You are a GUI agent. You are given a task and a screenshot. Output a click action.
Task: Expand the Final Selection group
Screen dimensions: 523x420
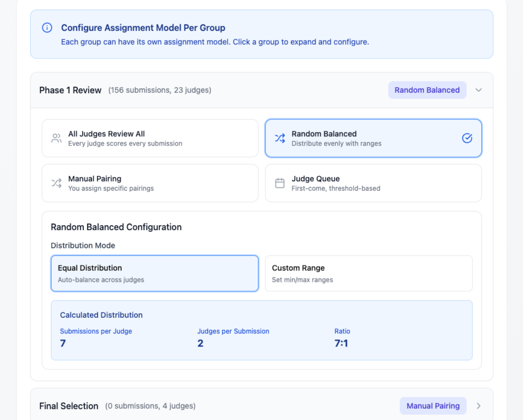pyautogui.click(x=479, y=406)
